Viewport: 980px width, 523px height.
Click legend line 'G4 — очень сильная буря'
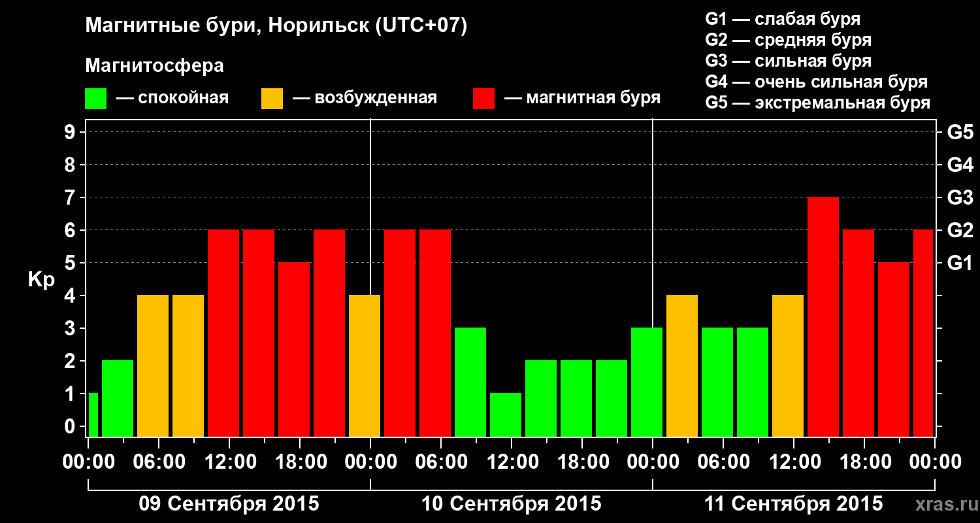(x=817, y=82)
